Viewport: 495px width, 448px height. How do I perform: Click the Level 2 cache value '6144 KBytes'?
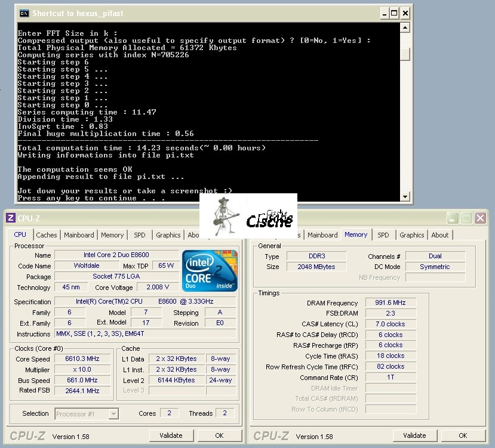click(x=177, y=380)
